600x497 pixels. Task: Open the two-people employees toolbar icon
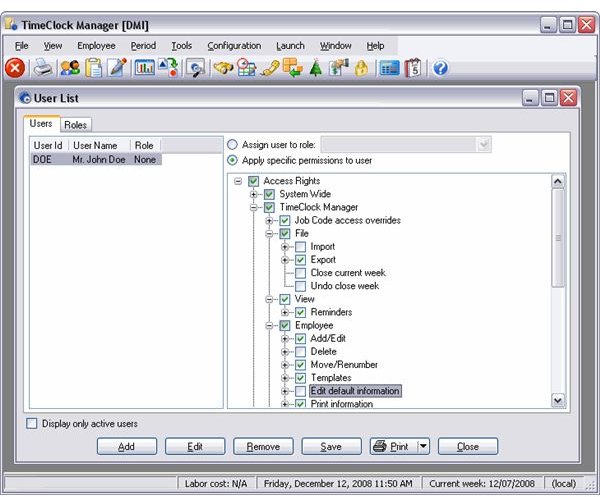click(x=70, y=68)
